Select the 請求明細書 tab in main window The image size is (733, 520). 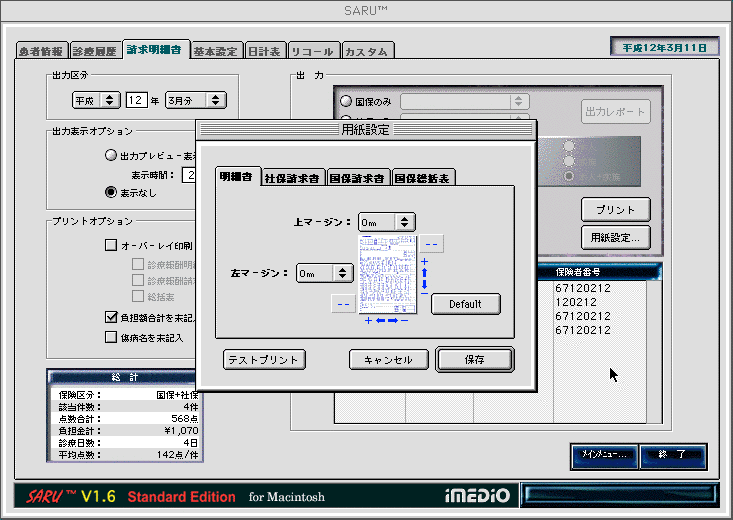(155, 49)
